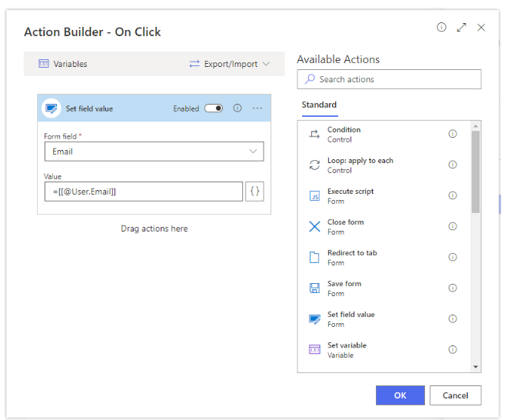Show info for the Condition action
This screenshot has height=420, width=505.
[453, 134]
